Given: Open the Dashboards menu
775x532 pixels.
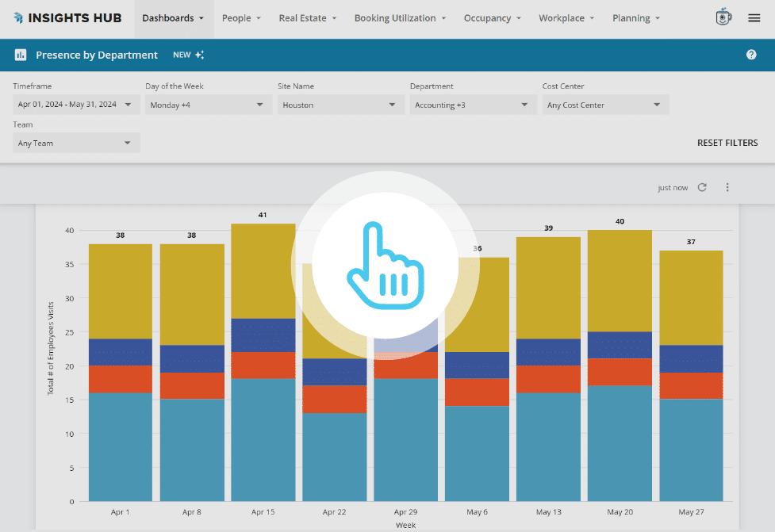Looking at the screenshot, I should (173, 18).
